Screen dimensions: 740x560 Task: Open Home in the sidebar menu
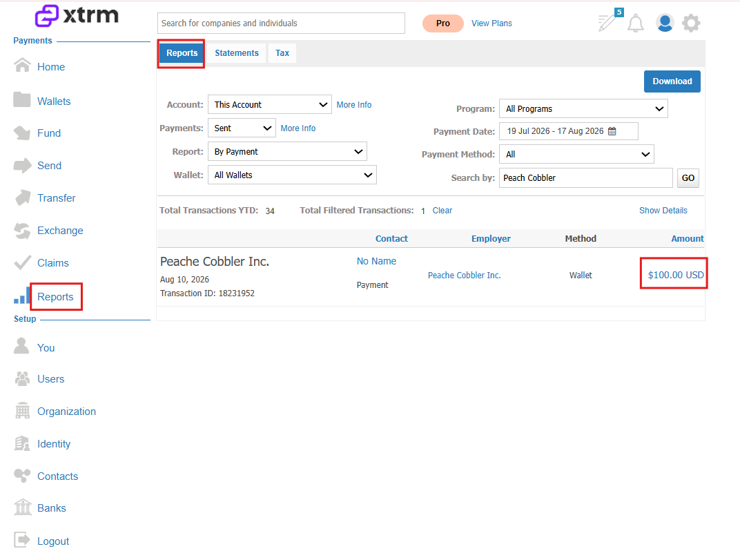tap(51, 67)
